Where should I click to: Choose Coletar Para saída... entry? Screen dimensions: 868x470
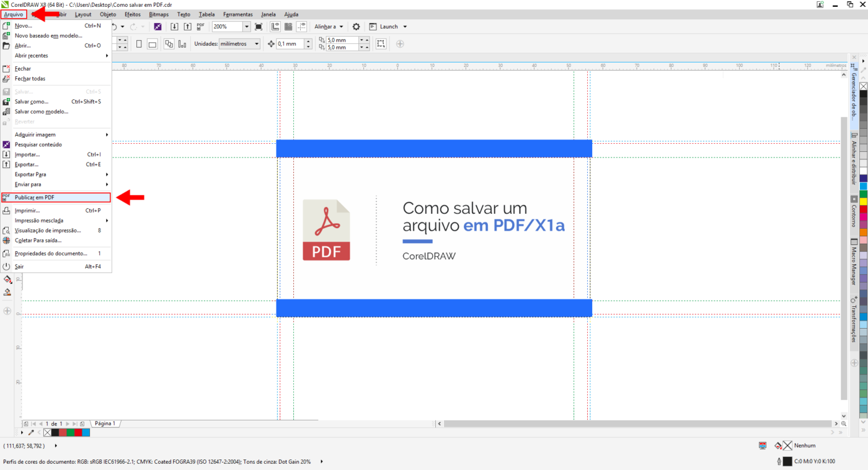coord(56,240)
